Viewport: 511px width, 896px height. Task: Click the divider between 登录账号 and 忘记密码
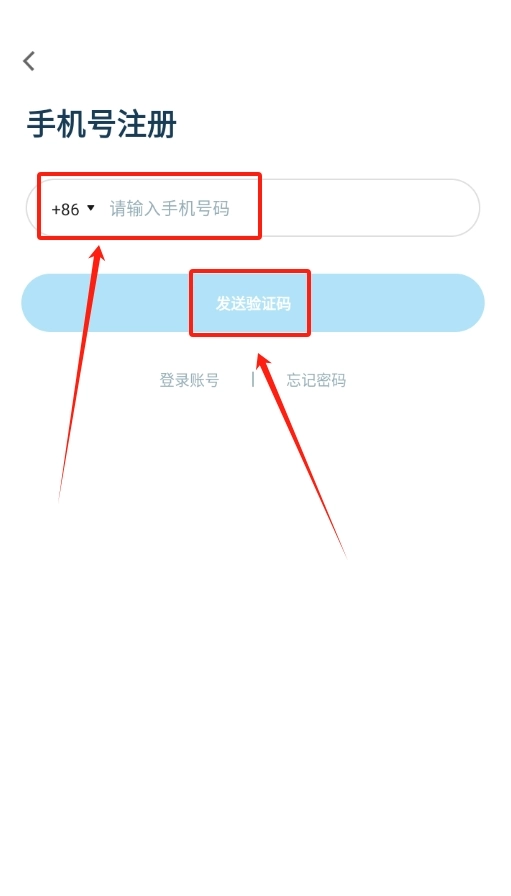pyautogui.click(x=253, y=379)
